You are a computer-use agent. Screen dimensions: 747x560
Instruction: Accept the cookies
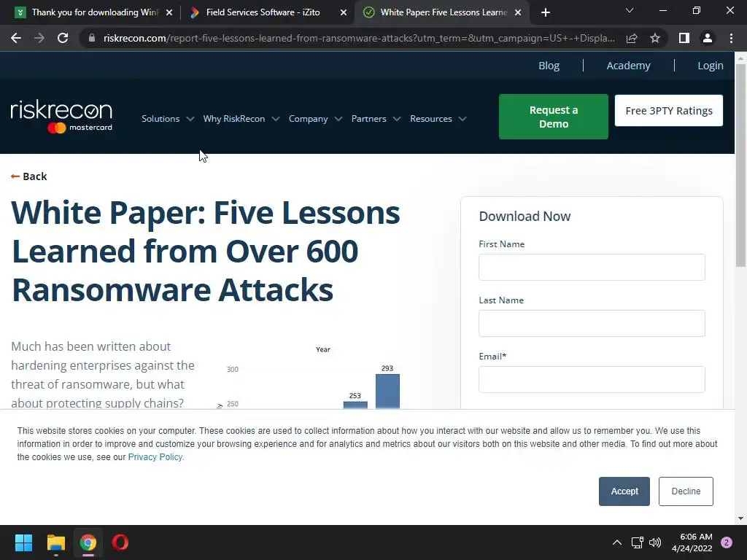pyautogui.click(x=624, y=491)
